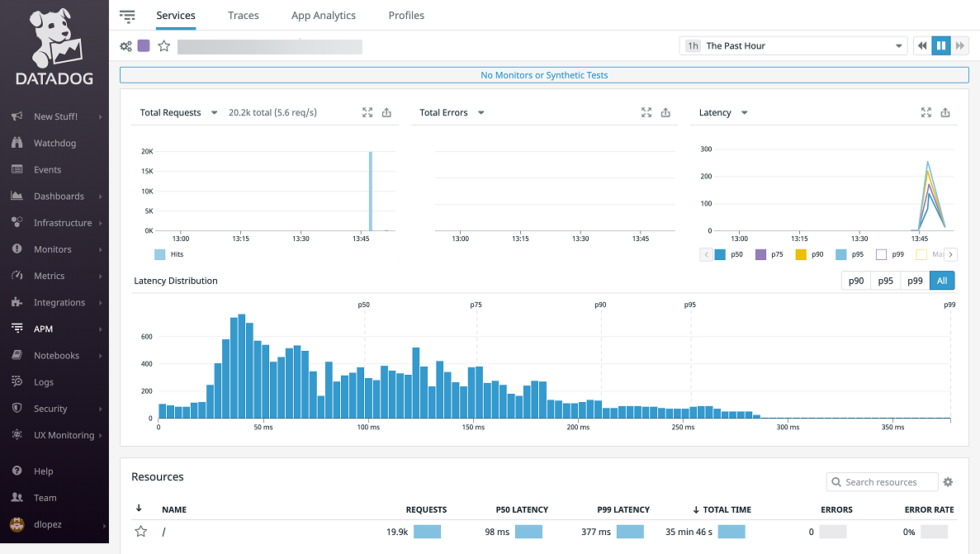Select p90 latency distribution filter
Image resolution: width=980 pixels, height=554 pixels.
(856, 281)
